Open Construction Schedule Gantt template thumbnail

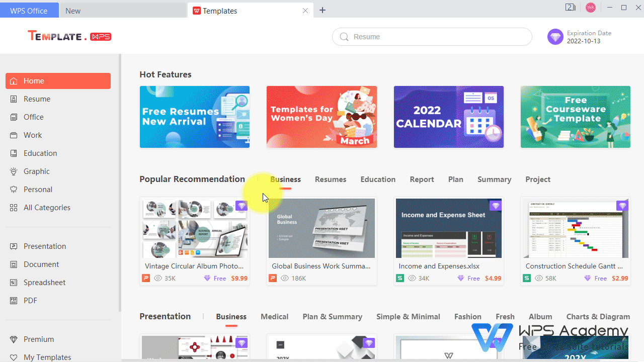pos(576,228)
